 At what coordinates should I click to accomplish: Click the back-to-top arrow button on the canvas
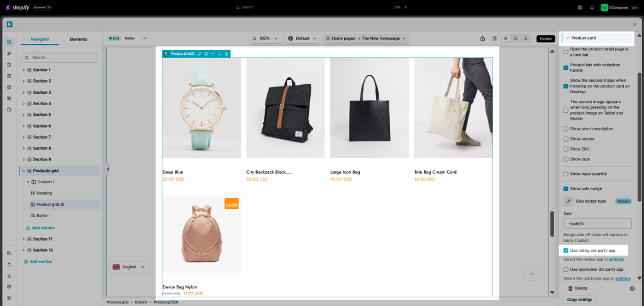pos(531,273)
